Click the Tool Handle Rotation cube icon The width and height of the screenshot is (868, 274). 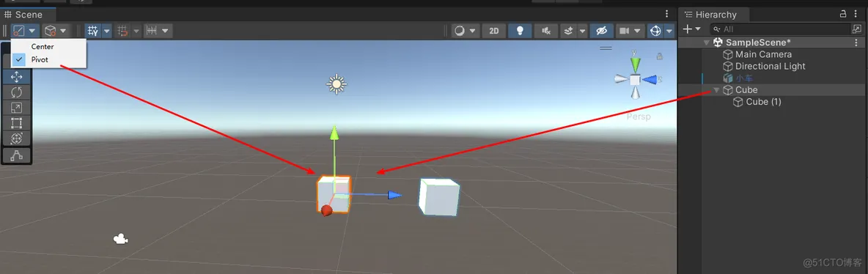tap(51, 31)
